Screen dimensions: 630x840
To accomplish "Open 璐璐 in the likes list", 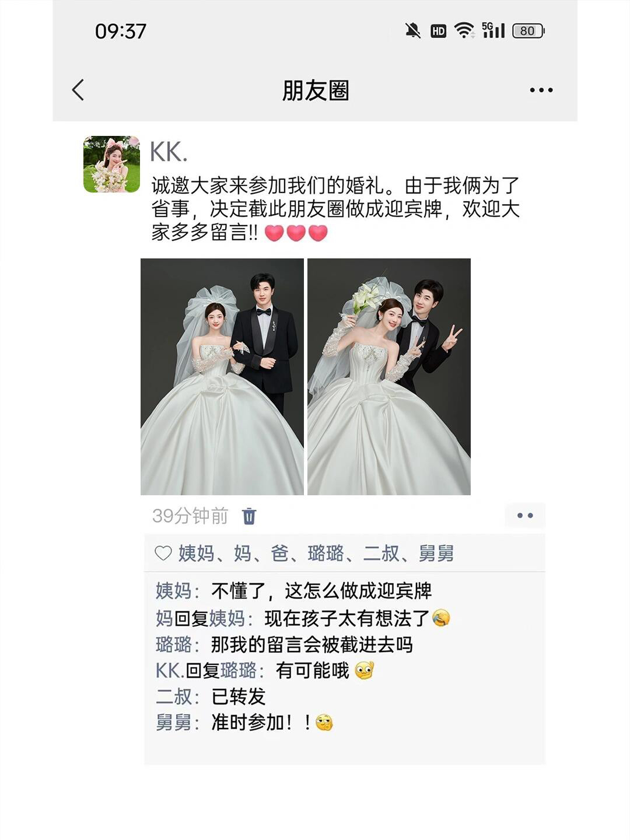I will (x=325, y=553).
